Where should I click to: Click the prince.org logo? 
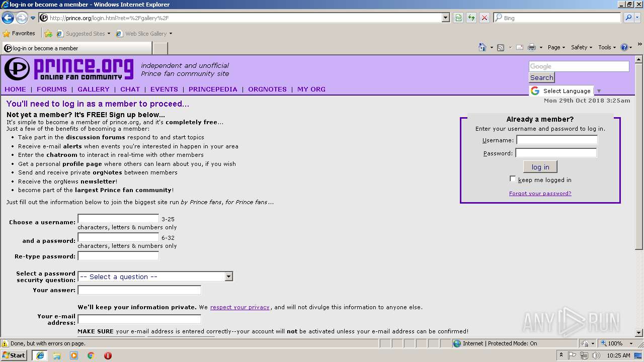(x=69, y=69)
